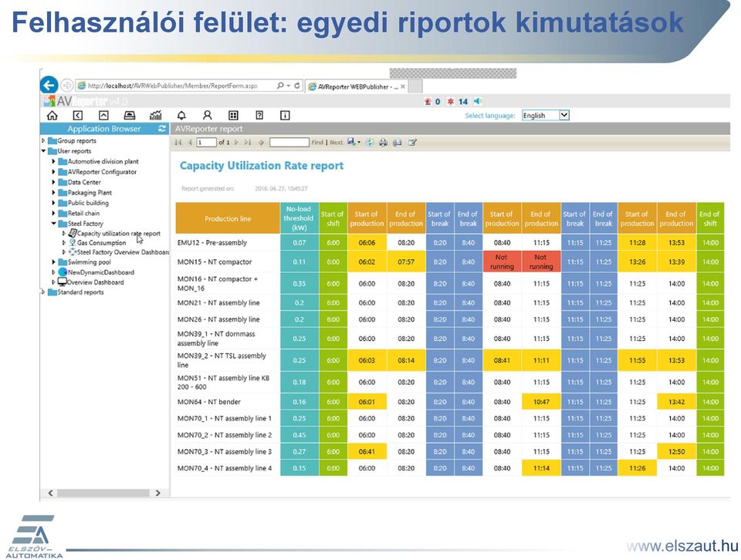The height and width of the screenshot is (560, 741).
Task: Click the tree panel horizontal scrollbar thumb
Action: click(x=103, y=493)
